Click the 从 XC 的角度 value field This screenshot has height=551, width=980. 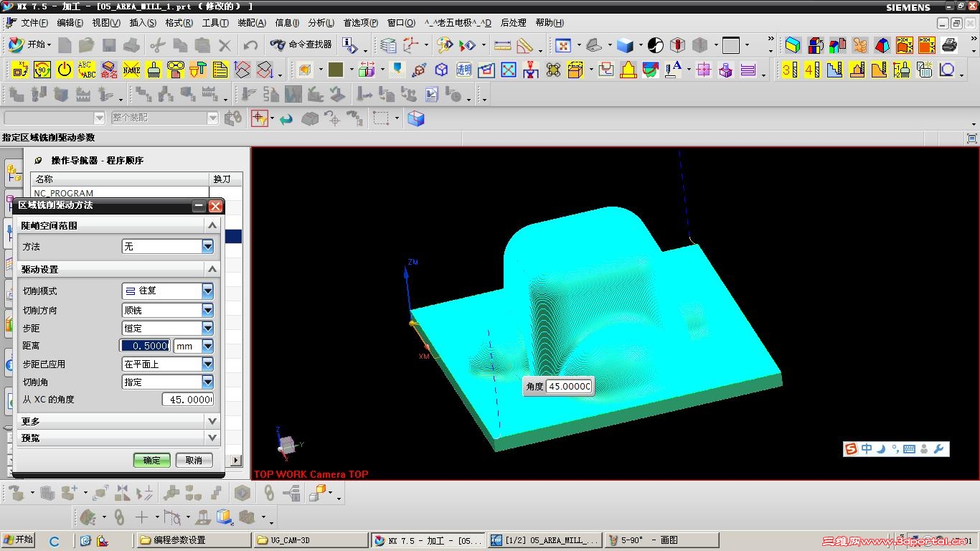pyautogui.click(x=188, y=400)
